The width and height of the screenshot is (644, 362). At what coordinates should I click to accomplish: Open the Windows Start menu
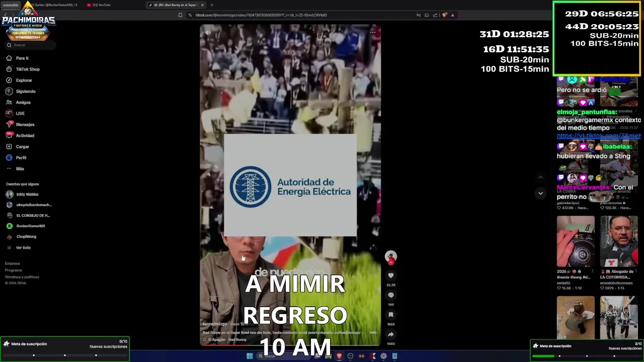click(250, 356)
